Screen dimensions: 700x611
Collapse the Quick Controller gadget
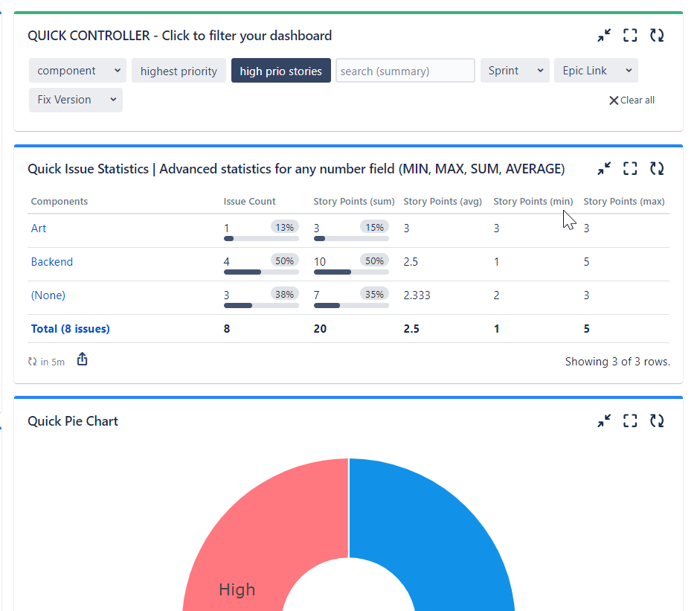[604, 35]
